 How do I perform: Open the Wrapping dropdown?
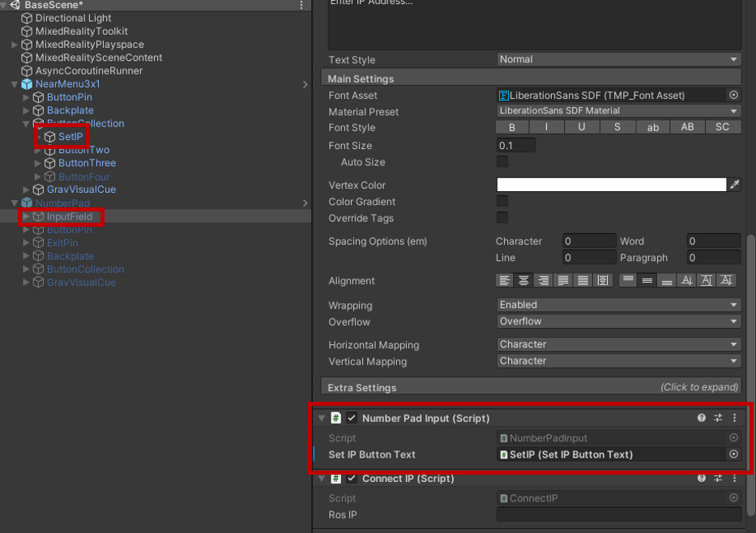pos(617,305)
